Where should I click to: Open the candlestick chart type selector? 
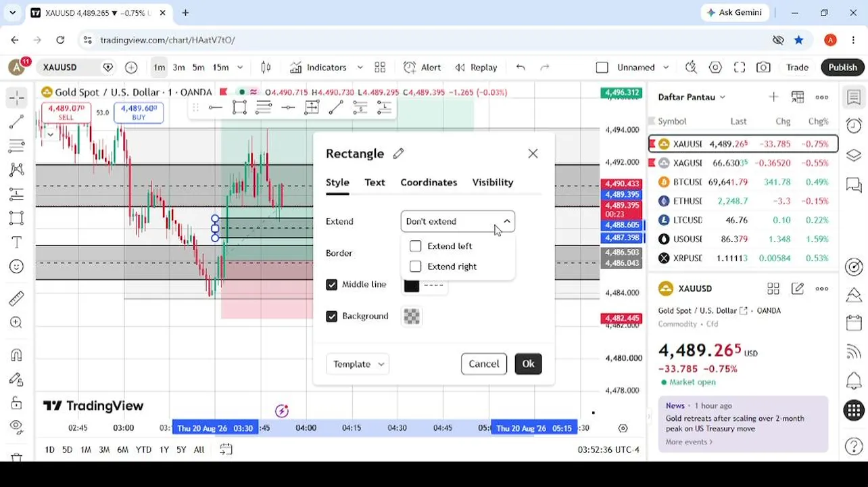coord(266,67)
